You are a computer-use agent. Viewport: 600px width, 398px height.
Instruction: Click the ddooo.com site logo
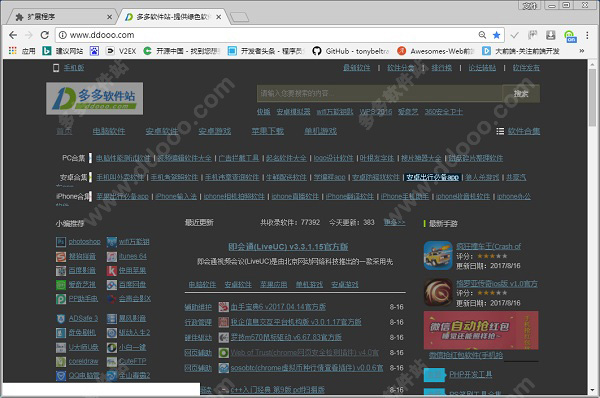pyautogui.click(x=95, y=98)
